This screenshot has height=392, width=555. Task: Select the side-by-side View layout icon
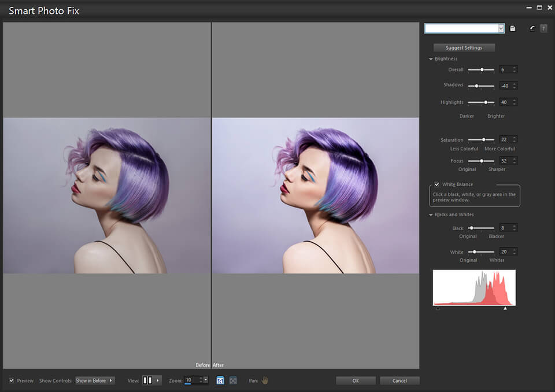146,380
